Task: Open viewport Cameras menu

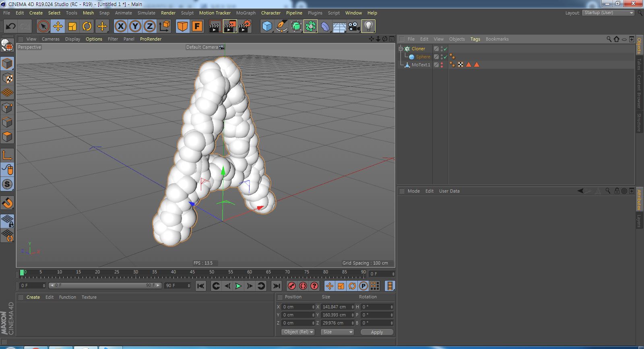Action: pyautogui.click(x=51, y=39)
